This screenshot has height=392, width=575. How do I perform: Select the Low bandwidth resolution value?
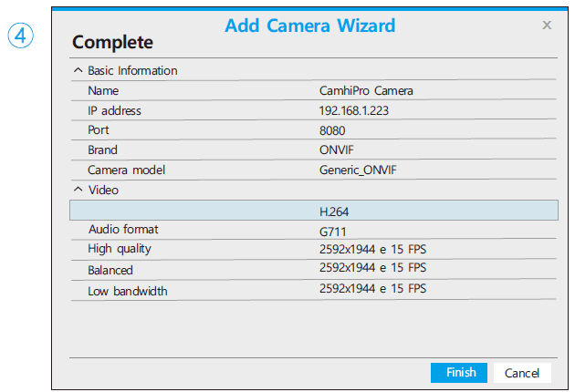point(372,289)
